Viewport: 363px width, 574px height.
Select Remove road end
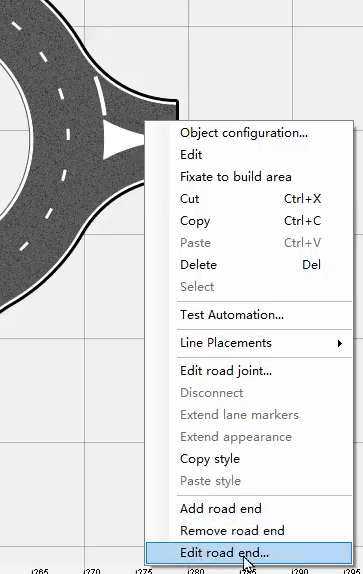point(249,530)
